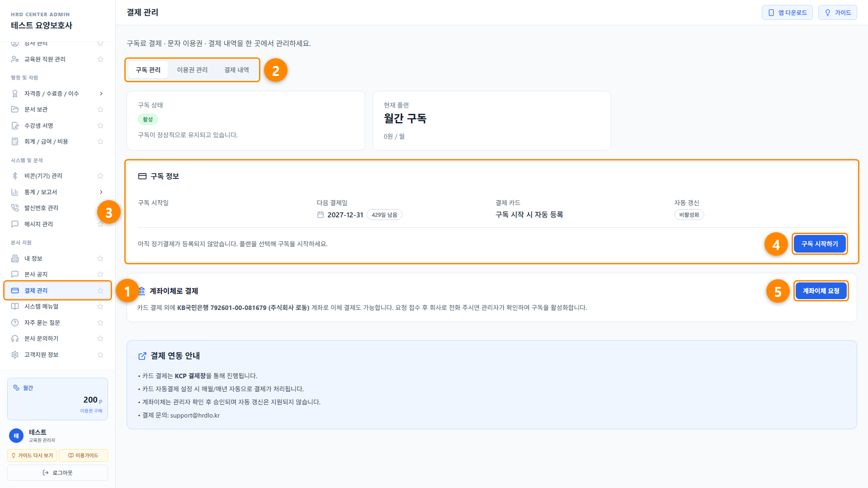This screenshot has width=868, height=488.
Task: Click the 테 user avatar circle
Action: click(x=16, y=436)
